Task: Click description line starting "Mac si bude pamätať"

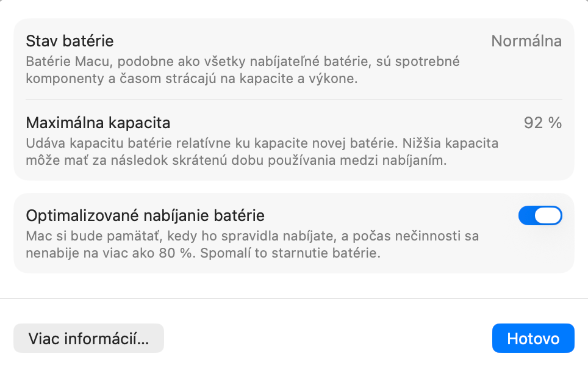Action: click(x=252, y=236)
